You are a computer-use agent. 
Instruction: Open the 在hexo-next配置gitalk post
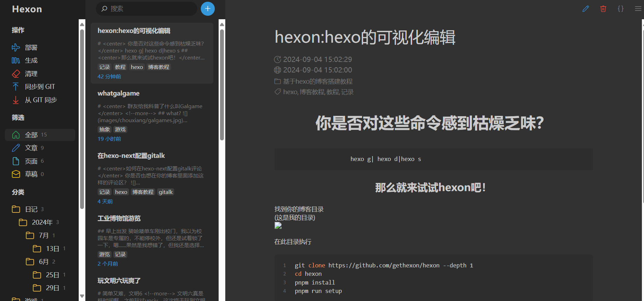152,178
